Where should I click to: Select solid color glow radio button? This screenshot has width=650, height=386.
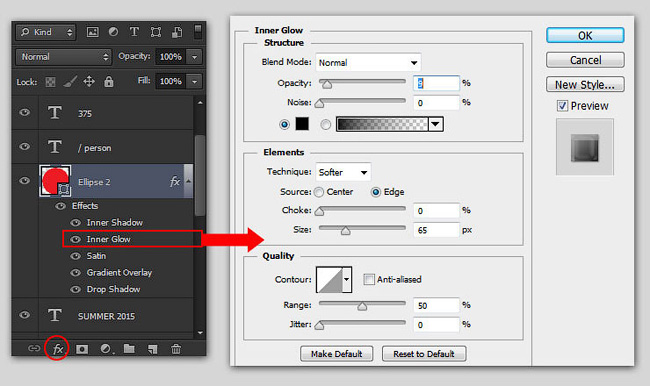284,124
